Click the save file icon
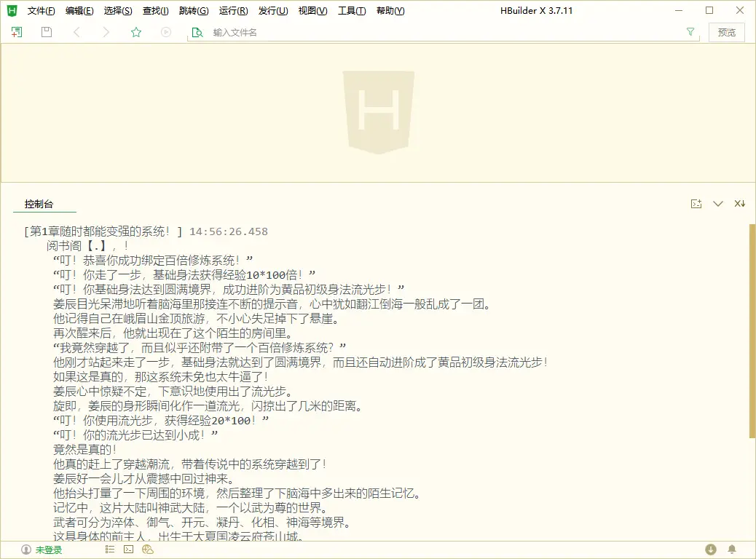This screenshot has width=756, height=559. (47, 32)
